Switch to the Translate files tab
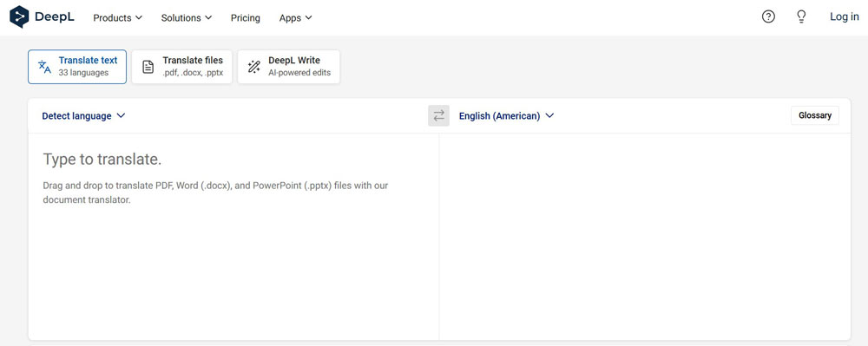The image size is (868, 346). point(181,67)
